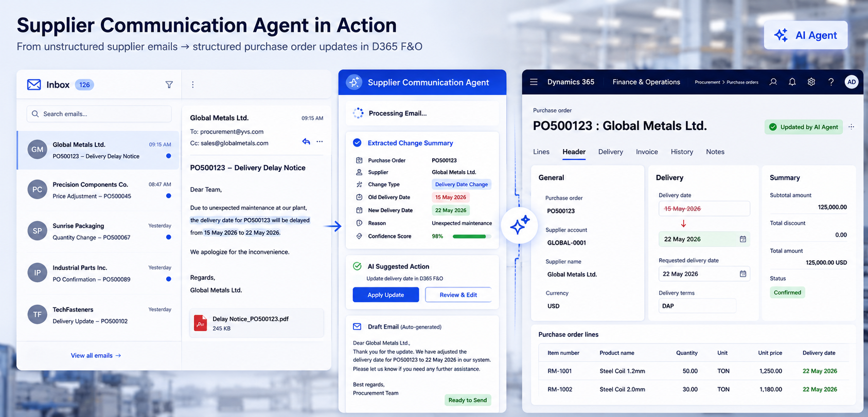Click the SP avatar for Sunrise Packaging
Image resolution: width=868 pixels, height=417 pixels.
pos(37,231)
